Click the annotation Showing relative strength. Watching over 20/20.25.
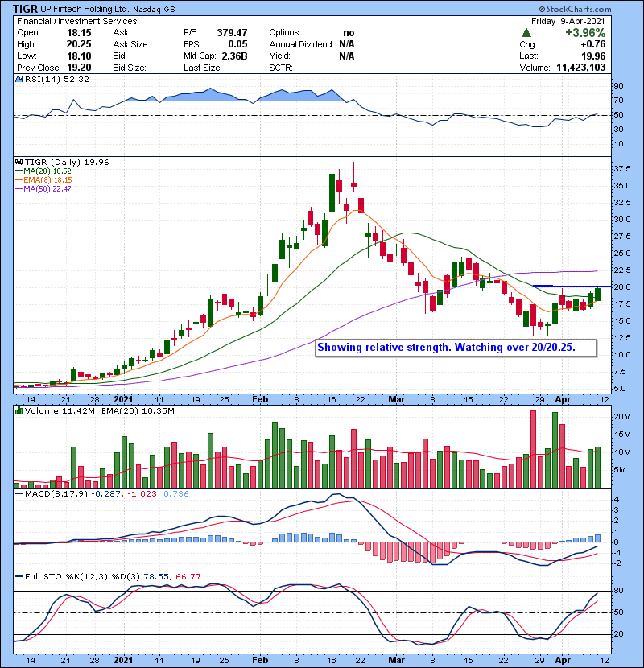The height and width of the screenshot is (668, 644). pos(446,347)
